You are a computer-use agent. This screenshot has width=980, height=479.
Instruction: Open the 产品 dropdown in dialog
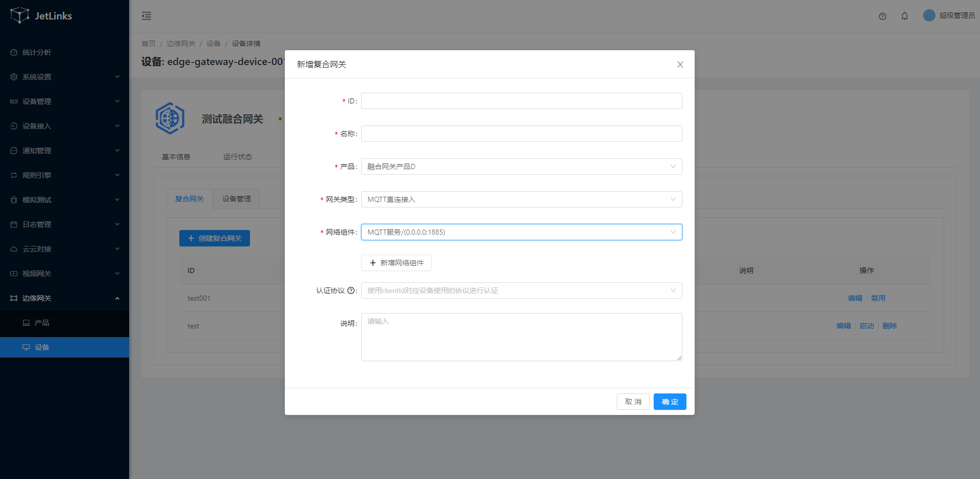521,166
